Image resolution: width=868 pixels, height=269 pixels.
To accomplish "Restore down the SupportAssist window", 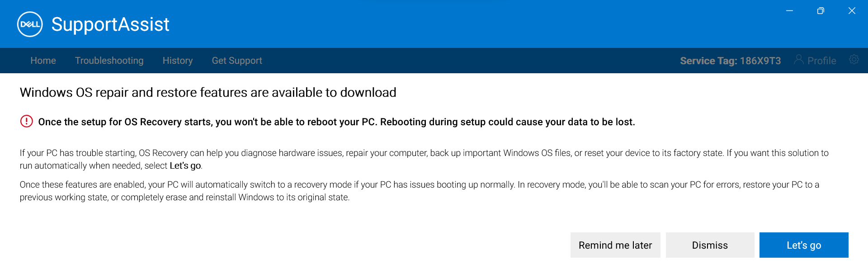I will (x=821, y=11).
